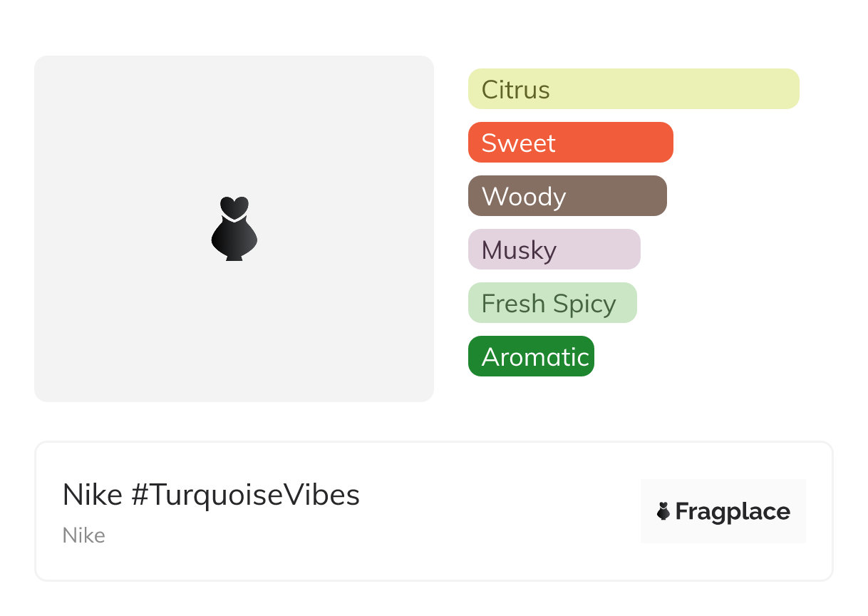Click the perfume bottle placeholder icon
Viewport: 868px width, 616px height.
234,229
